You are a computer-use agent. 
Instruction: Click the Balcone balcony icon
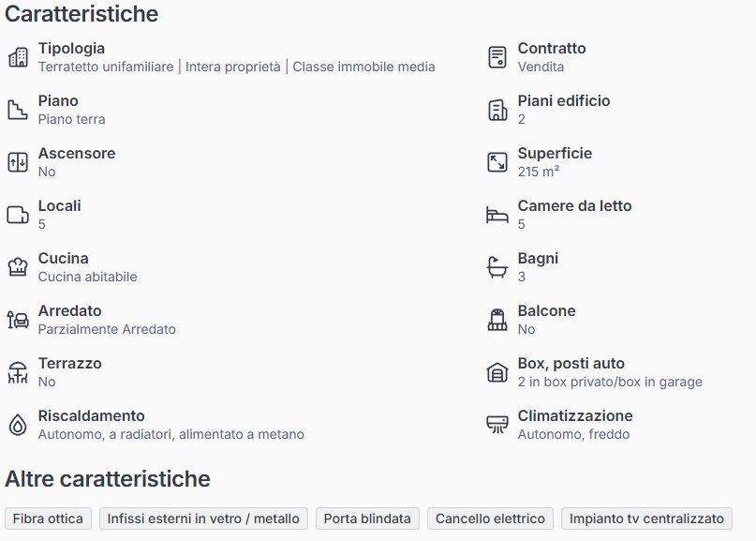click(x=497, y=320)
